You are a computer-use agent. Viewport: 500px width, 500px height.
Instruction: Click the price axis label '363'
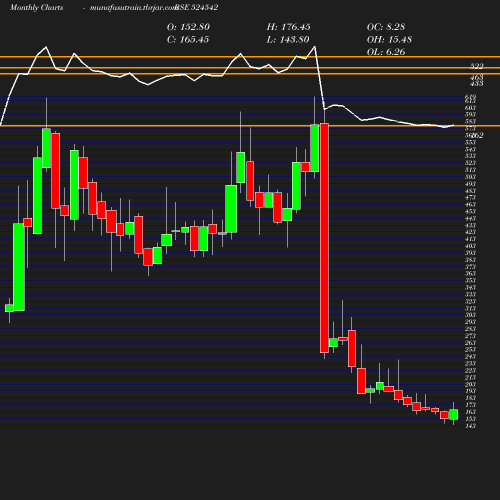point(470,273)
